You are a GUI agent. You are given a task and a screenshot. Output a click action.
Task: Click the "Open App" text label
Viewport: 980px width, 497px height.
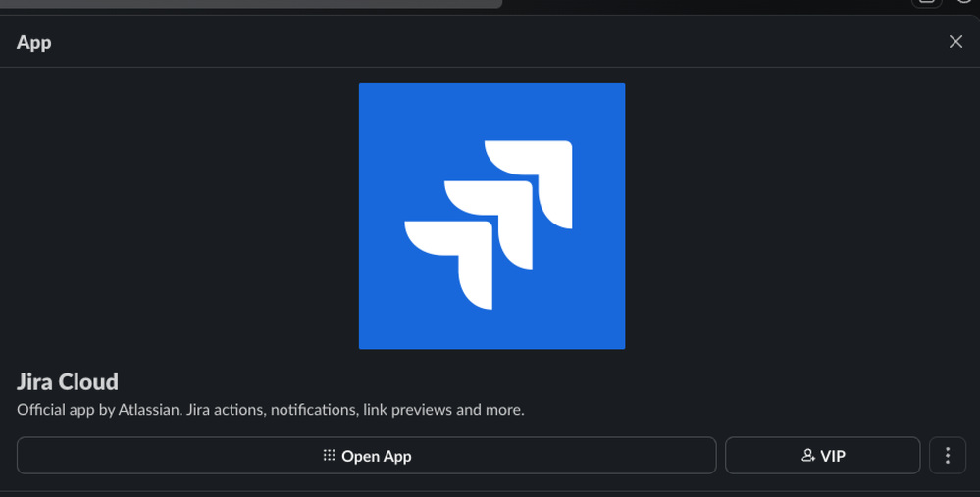pos(377,457)
